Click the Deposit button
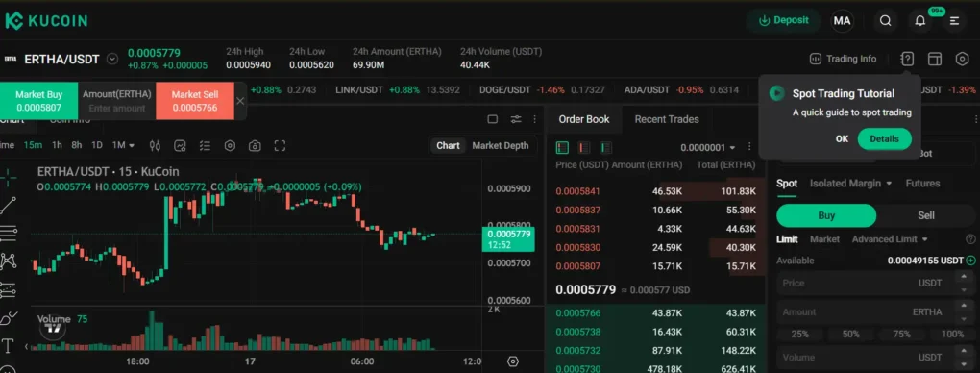 pos(784,20)
